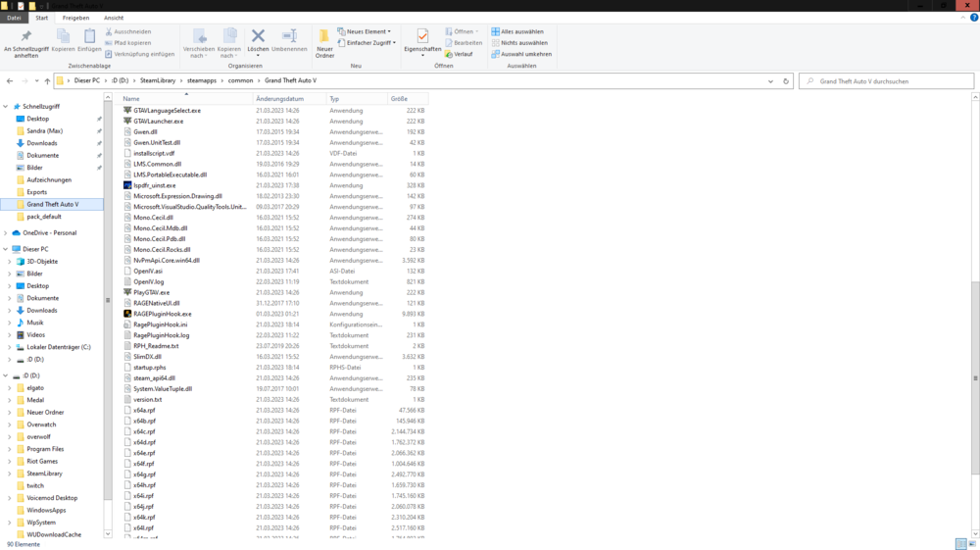980x550 pixels.
Task: Open the Datei menu tab
Action: point(14,18)
